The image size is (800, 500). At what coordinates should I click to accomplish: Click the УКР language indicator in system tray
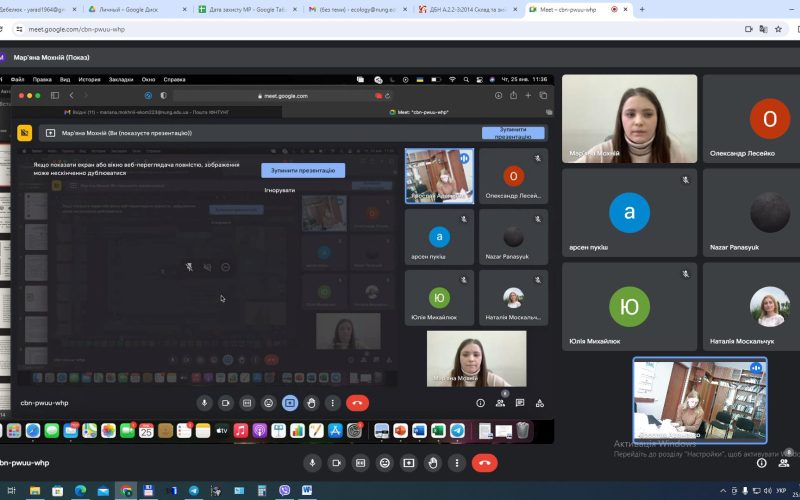[x=781, y=491]
